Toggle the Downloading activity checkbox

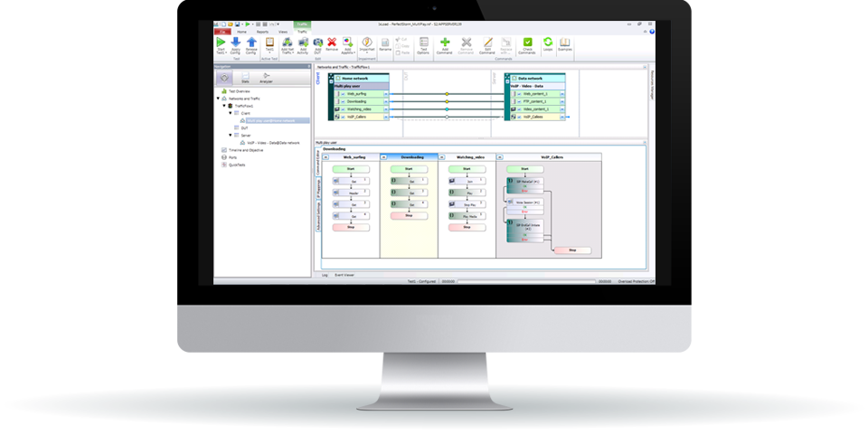343,101
